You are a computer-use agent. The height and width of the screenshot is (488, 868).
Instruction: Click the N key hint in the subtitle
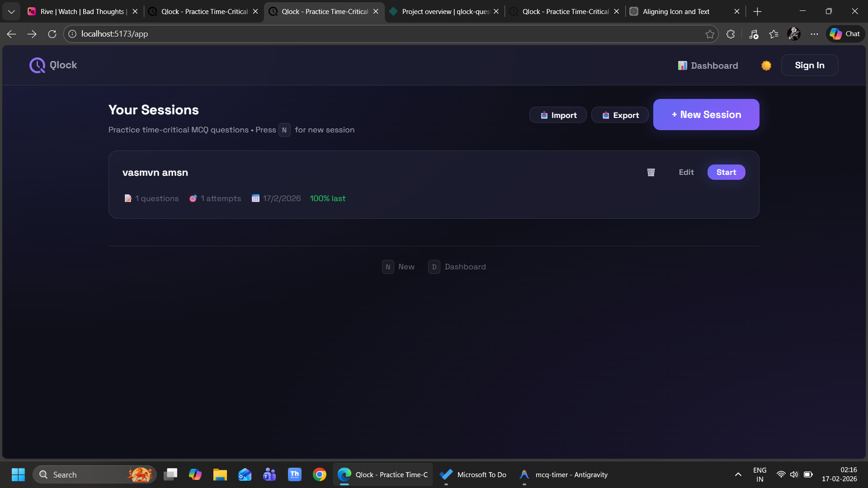(284, 130)
